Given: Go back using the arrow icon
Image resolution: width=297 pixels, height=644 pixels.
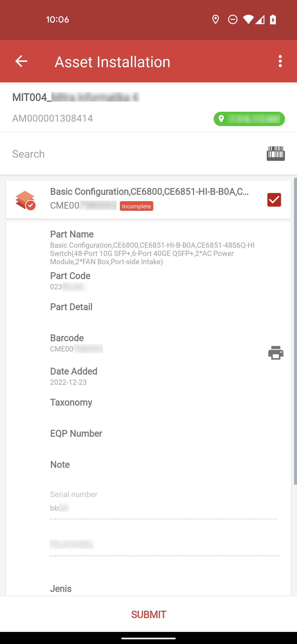Looking at the screenshot, I should pos(21,61).
